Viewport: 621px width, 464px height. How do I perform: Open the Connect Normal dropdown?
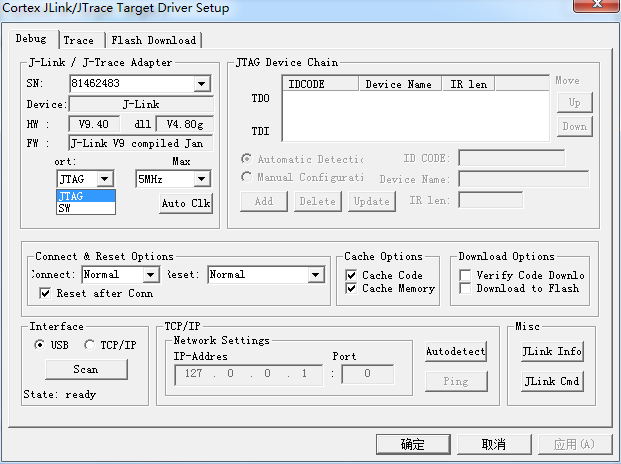[150, 275]
